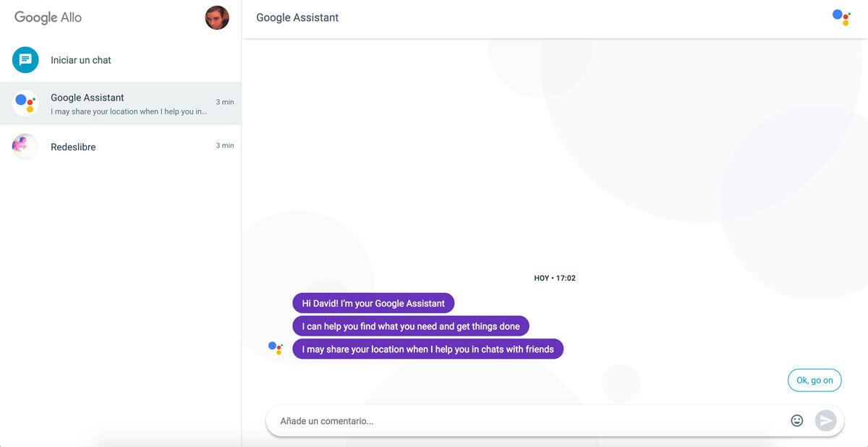Tap the "Ok, go on" suggestion chip
Viewport: 868px width, 447px height.
tap(814, 380)
